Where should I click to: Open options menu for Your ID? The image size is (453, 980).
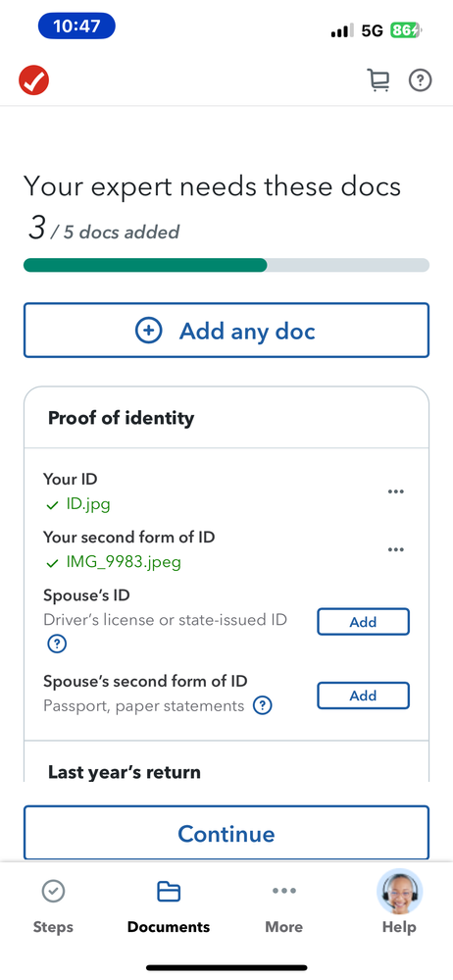pos(395,491)
